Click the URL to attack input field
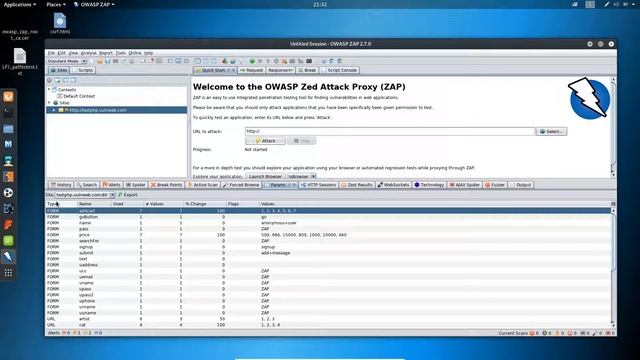Viewport: 640px width, 360px height. click(390, 131)
